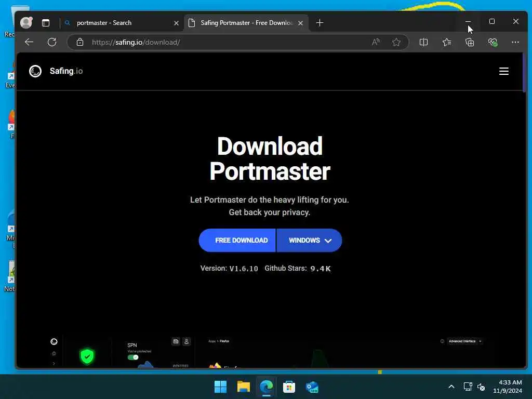Open network status tray icon
Viewport: 532px width, 399px height.
click(x=468, y=387)
